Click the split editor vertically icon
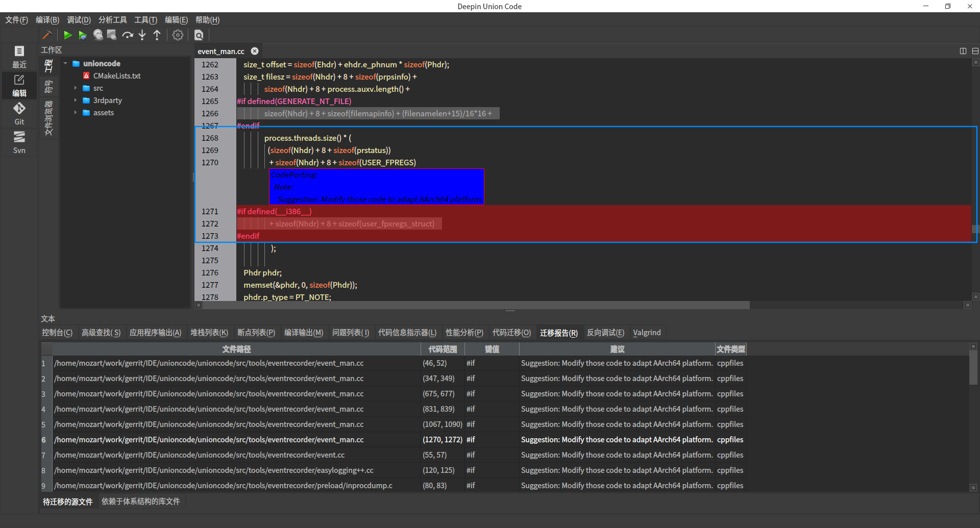 point(963,51)
